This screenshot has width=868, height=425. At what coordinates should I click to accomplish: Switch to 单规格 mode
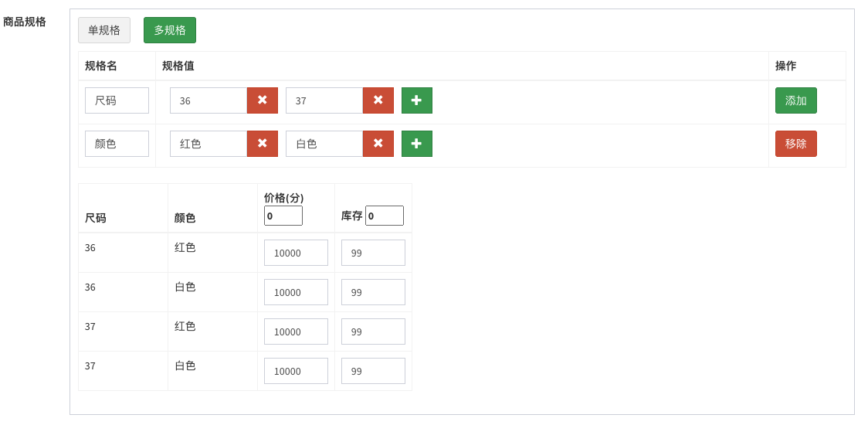(x=104, y=30)
